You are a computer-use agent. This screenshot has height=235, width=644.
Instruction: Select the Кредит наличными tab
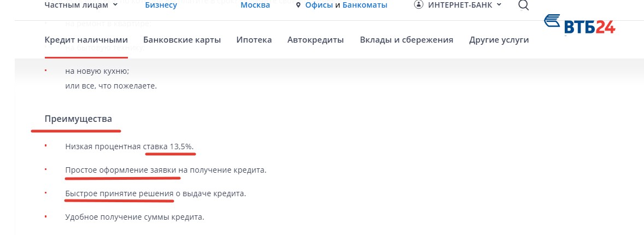[x=86, y=40]
